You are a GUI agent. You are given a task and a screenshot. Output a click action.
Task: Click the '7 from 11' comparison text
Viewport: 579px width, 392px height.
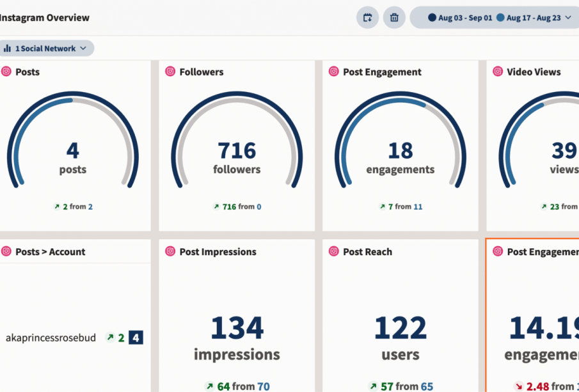click(x=406, y=207)
